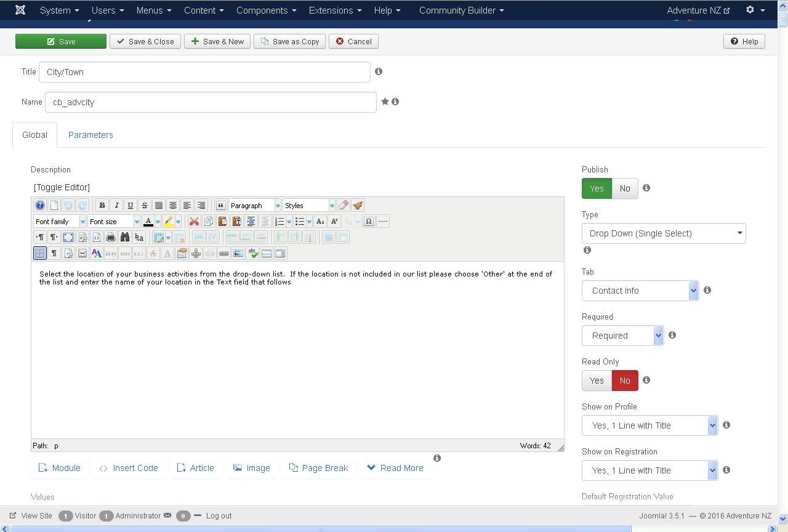This screenshot has height=532, width=788.
Task: Click the text color swatch button
Action: tap(148, 221)
